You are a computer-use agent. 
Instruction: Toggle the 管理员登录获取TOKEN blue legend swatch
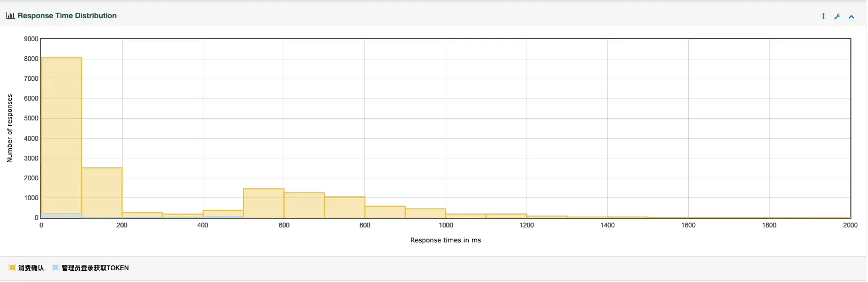[56, 268]
